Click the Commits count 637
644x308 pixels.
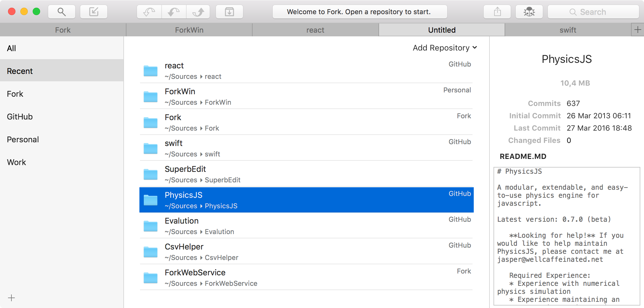[573, 103]
